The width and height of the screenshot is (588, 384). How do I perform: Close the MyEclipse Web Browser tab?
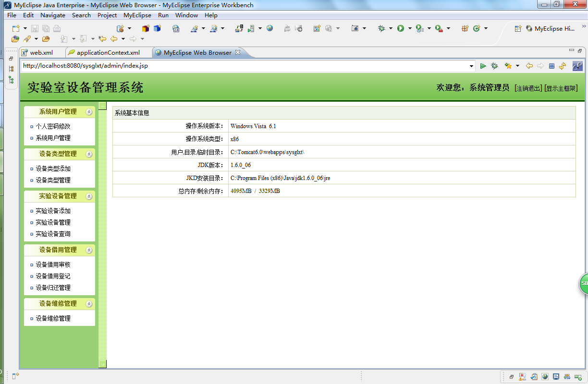click(x=238, y=52)
